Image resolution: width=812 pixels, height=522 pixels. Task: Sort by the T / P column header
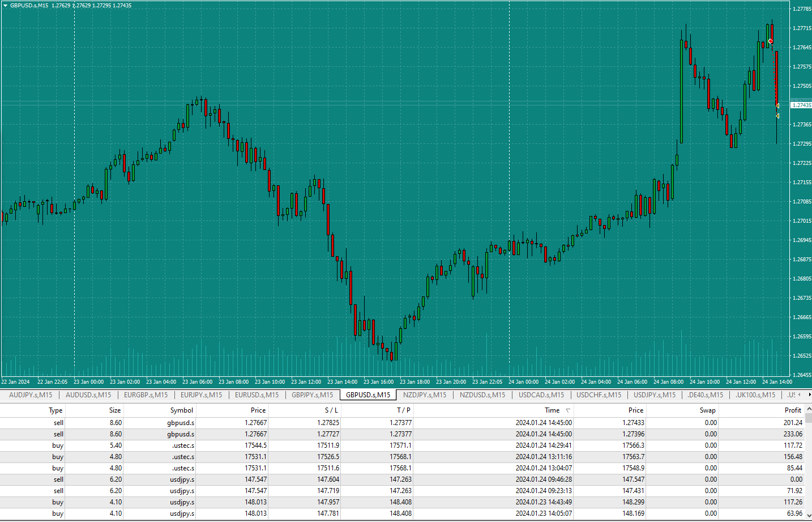click(377, 410)
